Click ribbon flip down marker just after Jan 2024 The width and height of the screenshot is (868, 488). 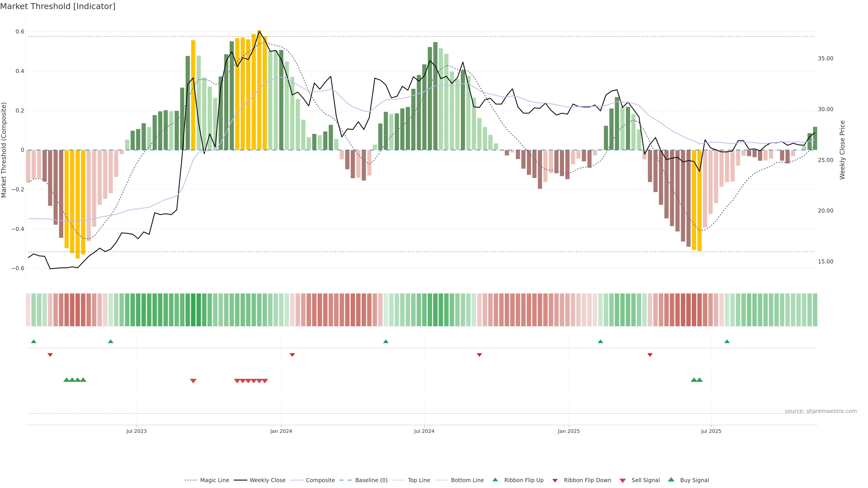click(292, 355)
